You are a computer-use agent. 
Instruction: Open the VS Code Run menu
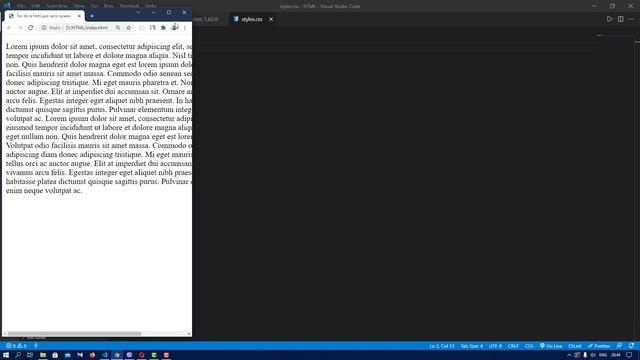(109, 6)
